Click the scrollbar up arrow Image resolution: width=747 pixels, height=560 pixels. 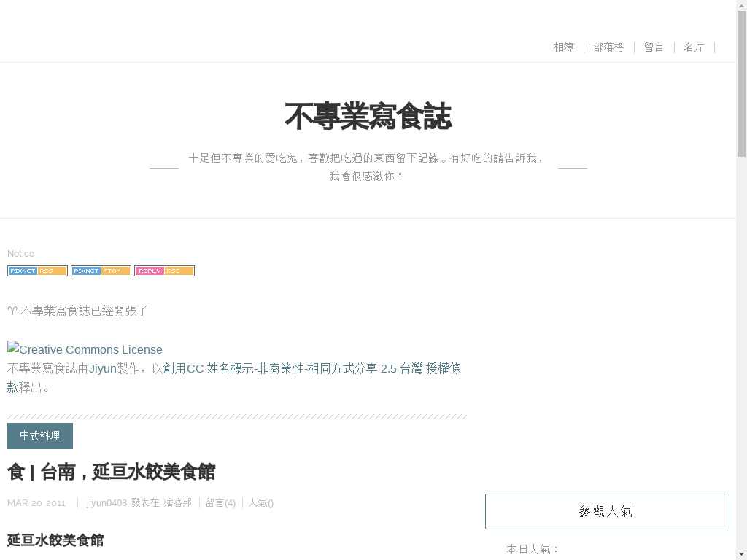click(x=741, y=6)
